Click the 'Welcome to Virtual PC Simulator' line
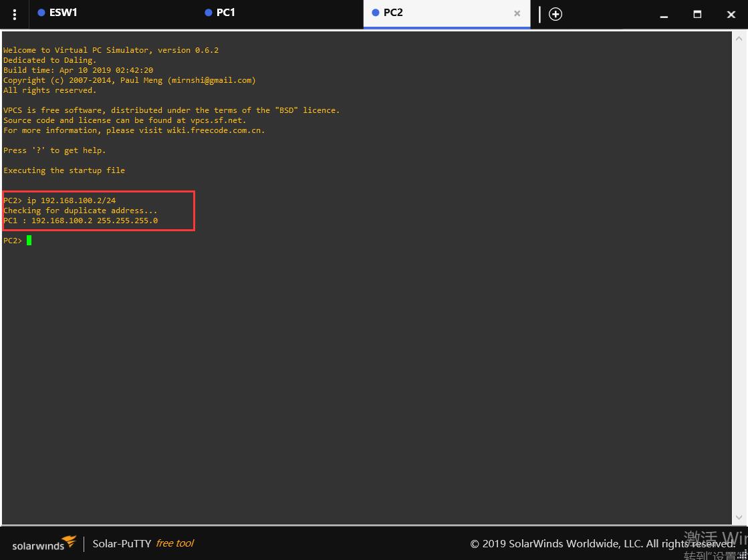 [x=111, y=50]
